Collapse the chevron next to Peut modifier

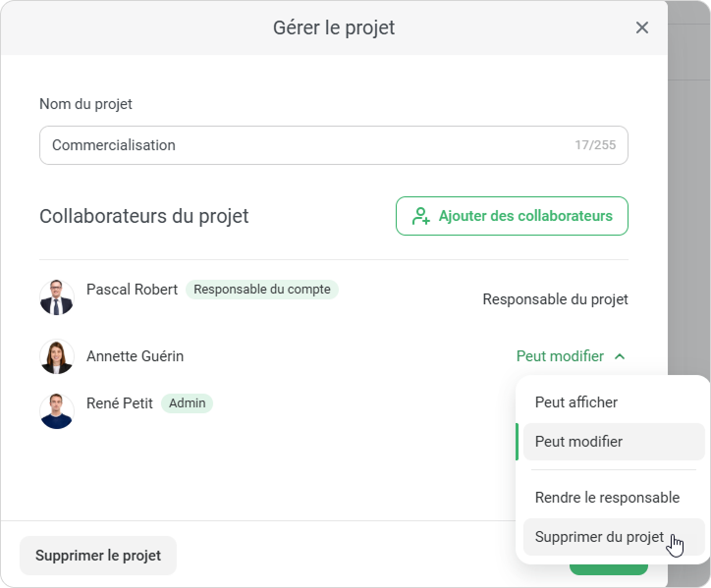620,356
